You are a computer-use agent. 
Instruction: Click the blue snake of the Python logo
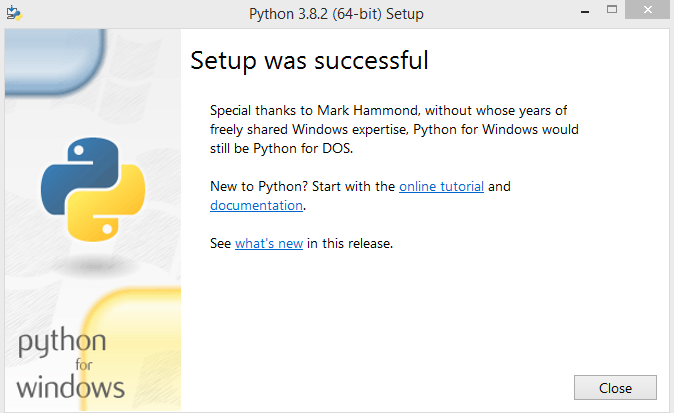coord(77,172)
